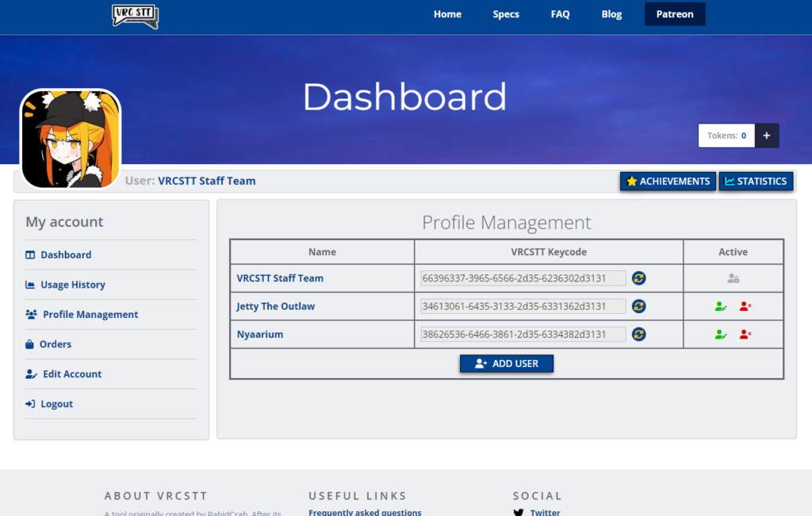
Task: Open Profile Management in sidebar
Action: pos(90,315)
